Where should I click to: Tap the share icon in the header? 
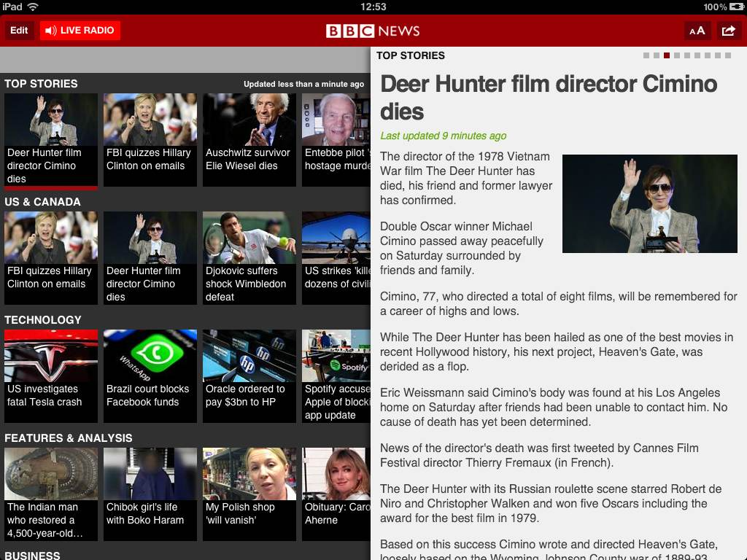pos(729,31)
